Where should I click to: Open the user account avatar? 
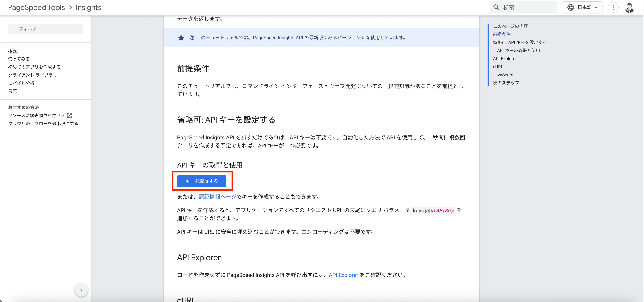(629, 7)
